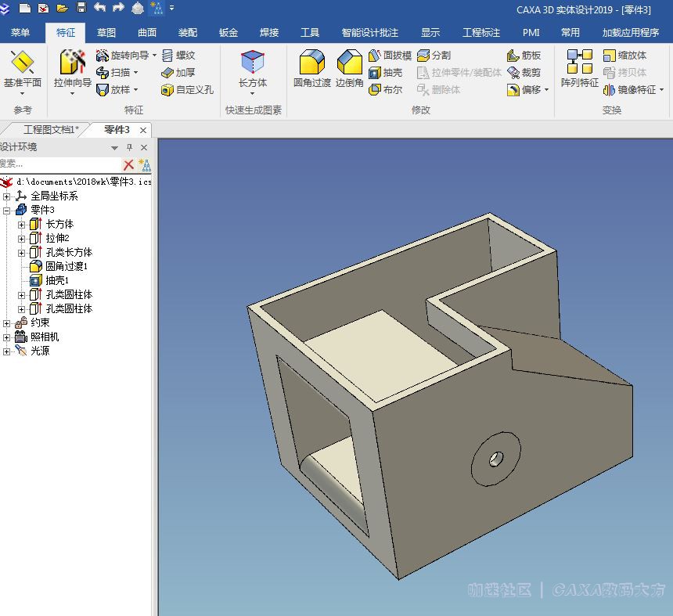Open the 旋转向导 dropdown arrow
Screen dimensions: 673x616
154,56
